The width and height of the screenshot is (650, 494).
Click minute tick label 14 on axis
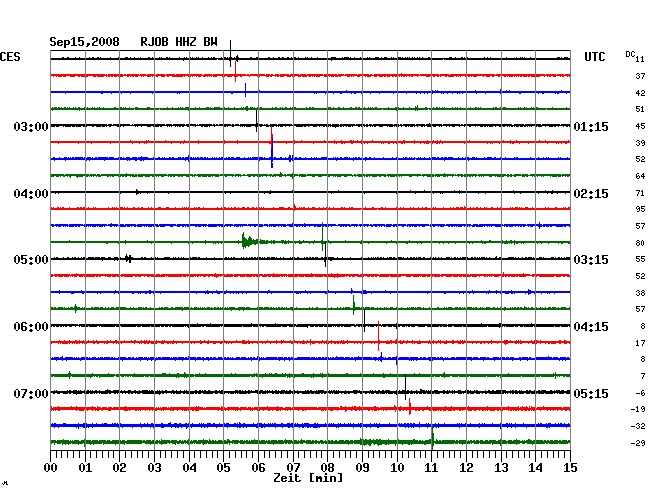pos(536,468)
